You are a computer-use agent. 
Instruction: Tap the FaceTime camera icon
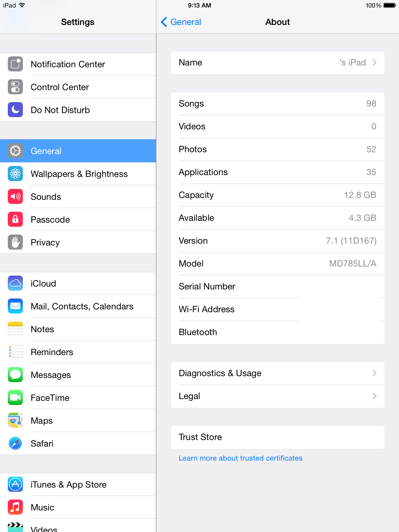(15, 397)
